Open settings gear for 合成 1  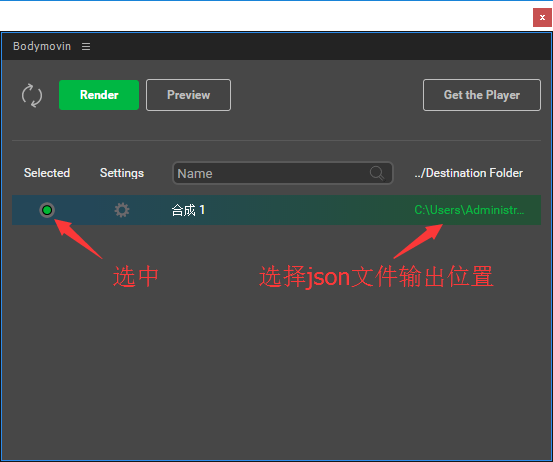tap(122, 210)
